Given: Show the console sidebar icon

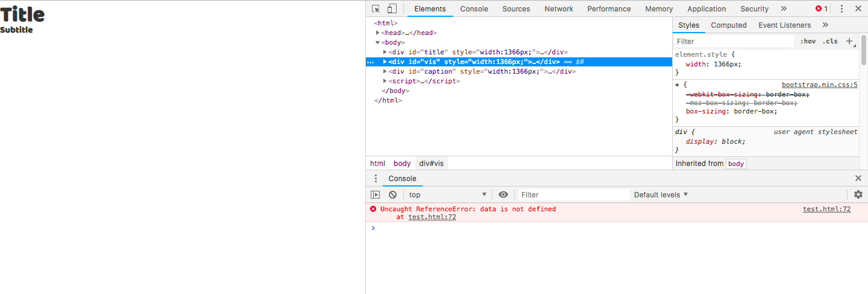Looking at the screenshot, I should point(375,194).
